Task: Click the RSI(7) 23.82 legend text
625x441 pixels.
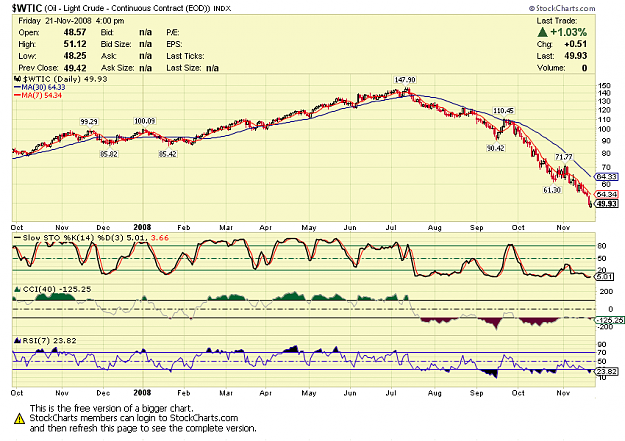Action: 49,341
